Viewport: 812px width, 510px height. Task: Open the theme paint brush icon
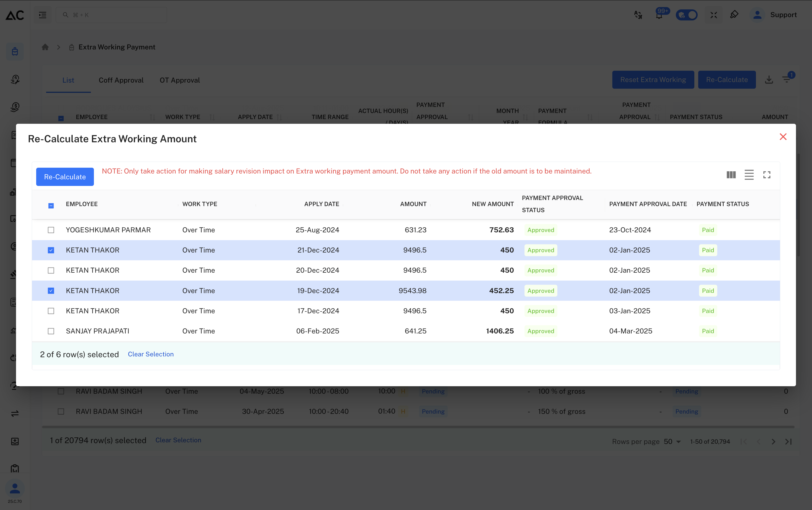pos(734,15)
